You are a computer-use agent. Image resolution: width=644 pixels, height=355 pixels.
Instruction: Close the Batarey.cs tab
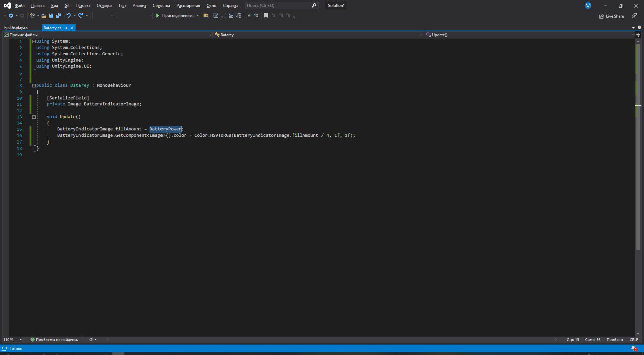coord(72,28)
